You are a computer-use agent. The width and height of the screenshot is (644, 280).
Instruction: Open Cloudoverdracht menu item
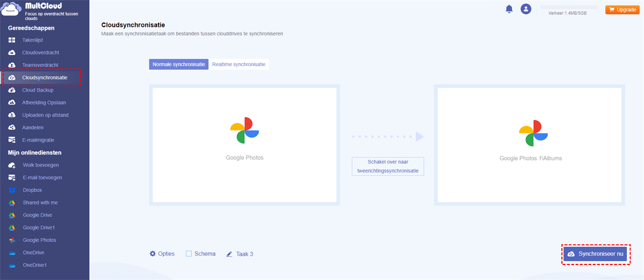coord(41,53)
